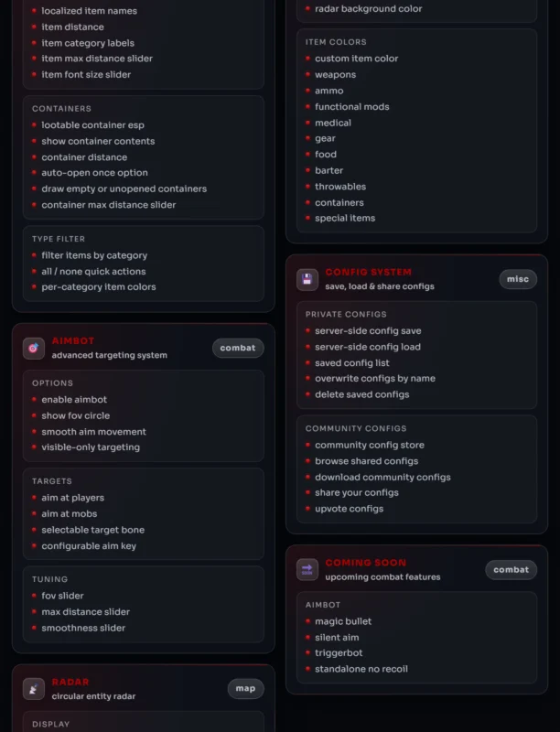Click the Aimbot target icon
This screenshot has width=560, height=732.
click(x=34, y=349)
